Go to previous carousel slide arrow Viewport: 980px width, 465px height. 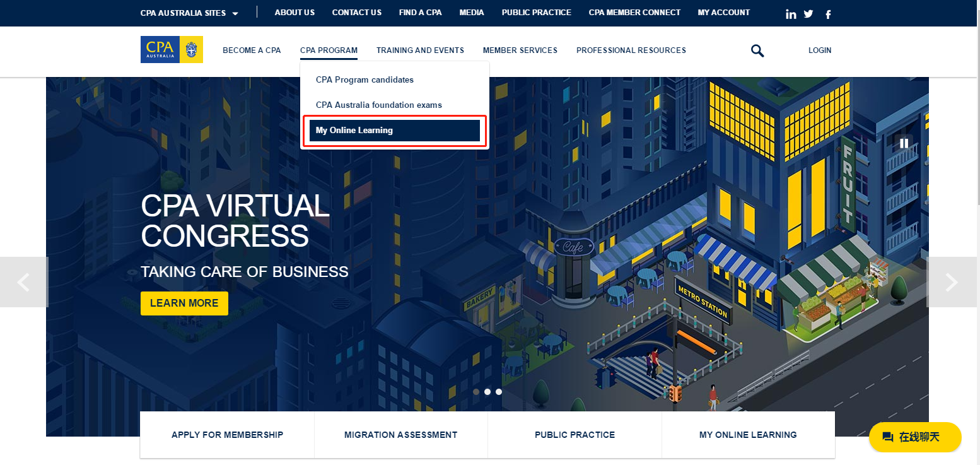tap(24, 282)
